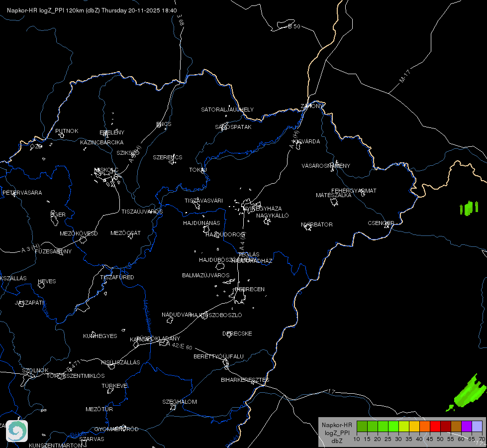Select the orange 40-45 dBZ legend swatch

[425, 427]
